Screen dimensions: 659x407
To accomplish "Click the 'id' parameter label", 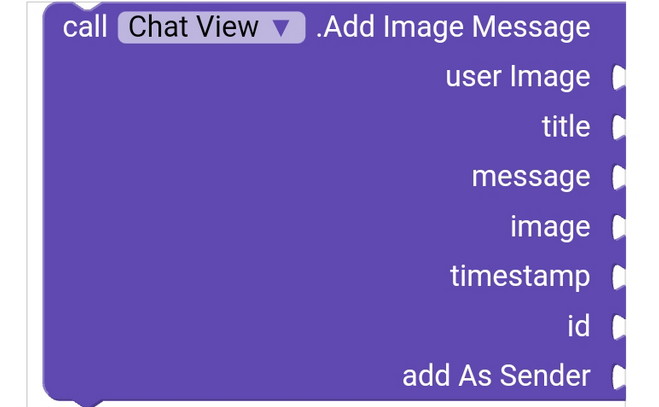I will coord(578,326).
